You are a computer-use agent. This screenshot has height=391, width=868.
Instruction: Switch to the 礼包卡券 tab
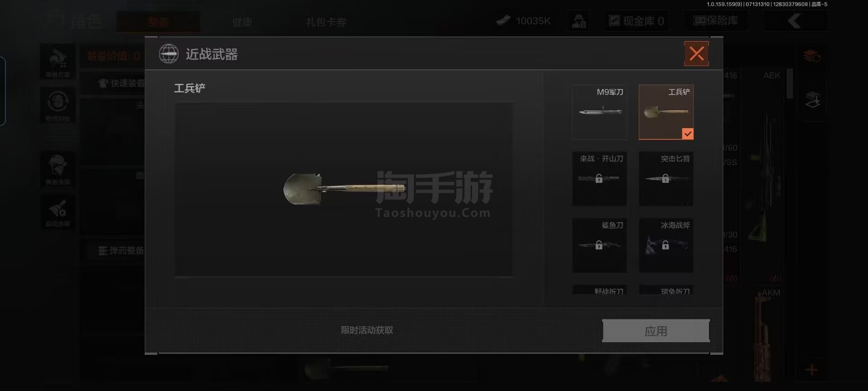point(326,22)
